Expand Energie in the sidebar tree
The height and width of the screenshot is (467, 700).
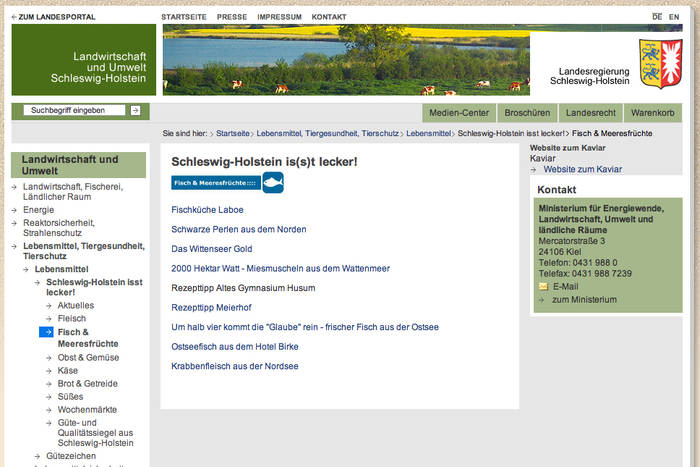click(39, 210)
